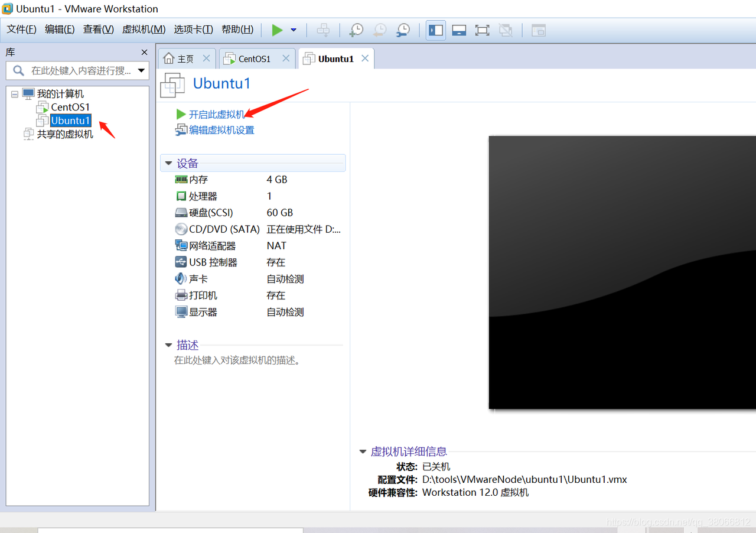Click 开启此虚拟机 to power on
The image size is (756, 533).
click(x=216, y=115)
